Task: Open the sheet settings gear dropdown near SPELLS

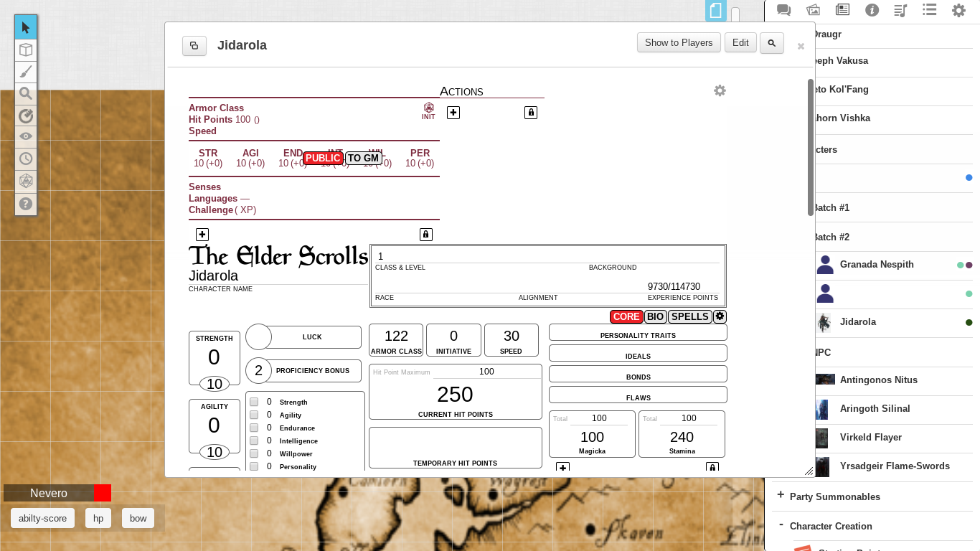Action: (720, 316)
